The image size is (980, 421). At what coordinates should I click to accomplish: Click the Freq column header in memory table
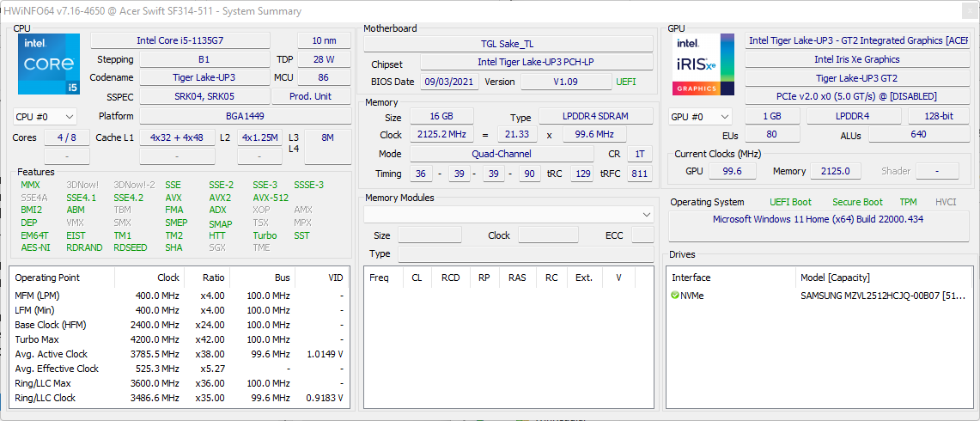[x=384, y=278]
